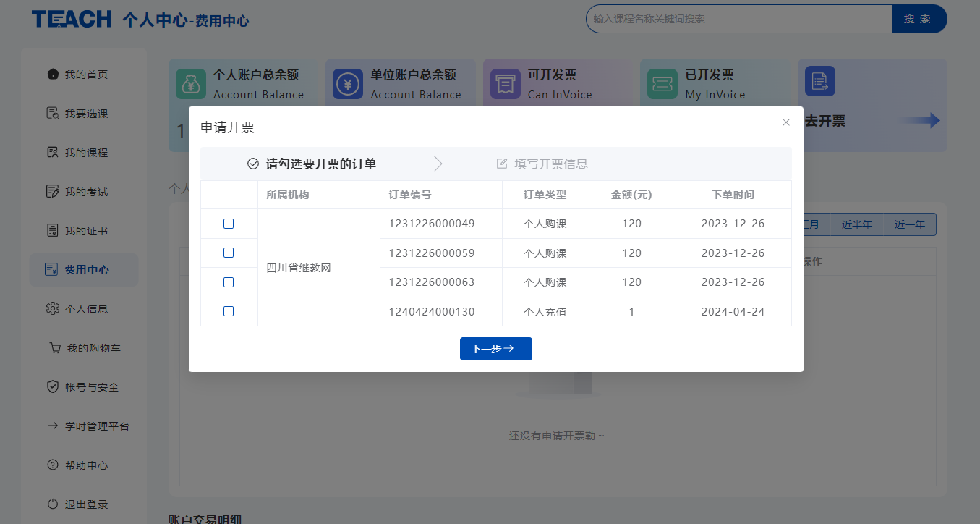This screenshot has width=980, height=524.
Task: Check the box for order 1231226000049
Action: (x=229, y=224)
